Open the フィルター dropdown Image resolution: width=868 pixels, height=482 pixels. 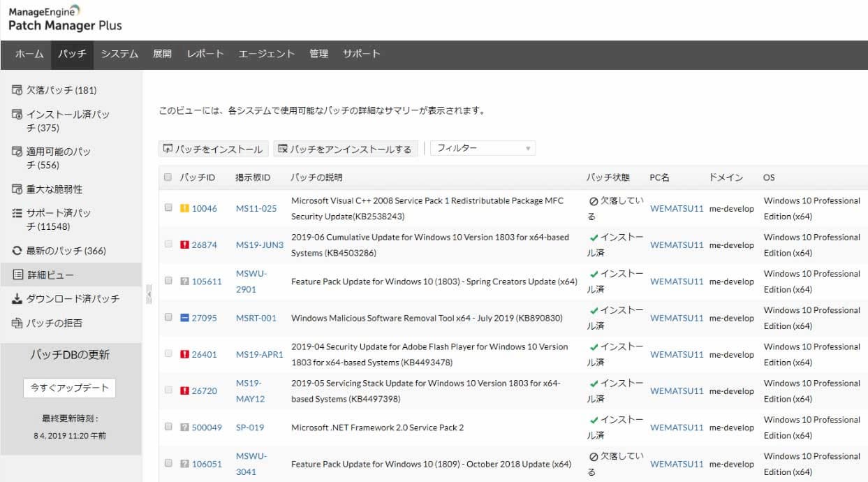point(482,147)
